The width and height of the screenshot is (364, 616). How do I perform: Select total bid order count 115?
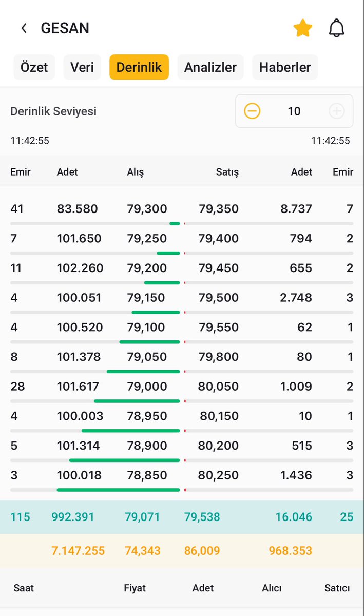(x=20, y=517)
